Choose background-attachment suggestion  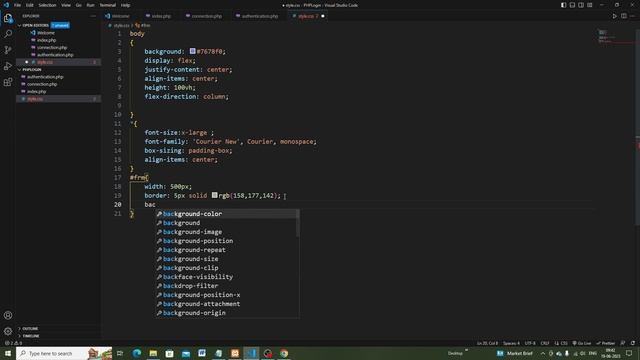tap(227, 304)
